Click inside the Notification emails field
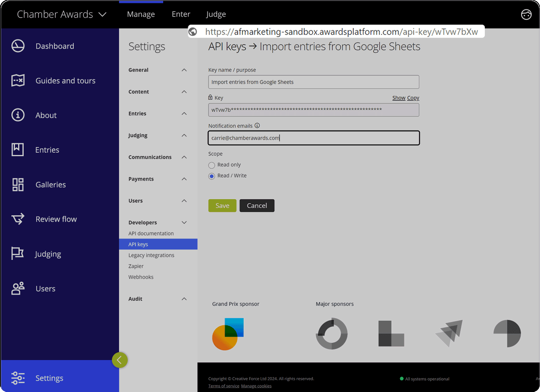Screen dimensions: 540x392 click(x=313, y=138)
